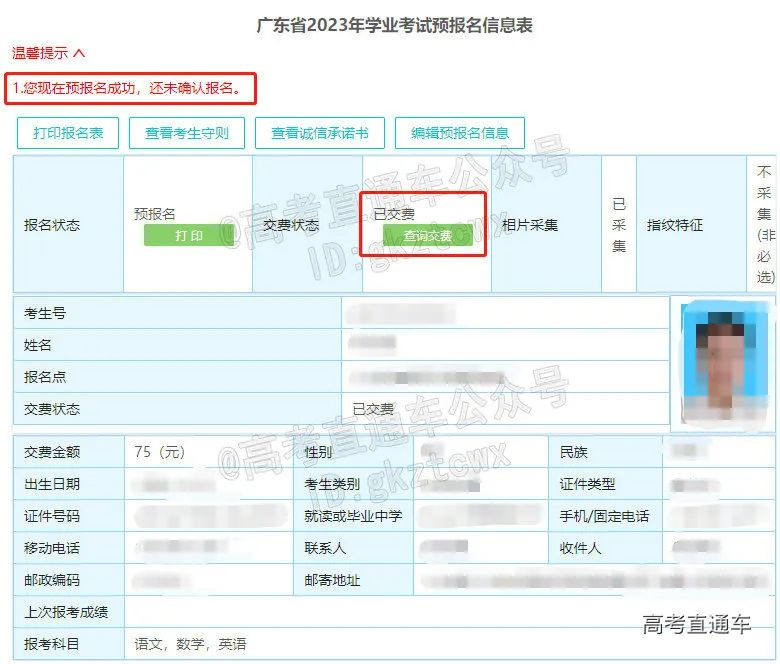Click the 手机/固定电话 label

[x=604, y=516]
